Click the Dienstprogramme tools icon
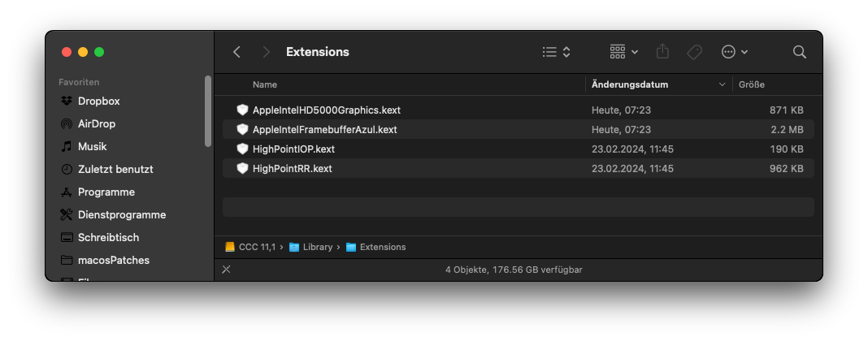868x341 pixels. pos(67,214)
